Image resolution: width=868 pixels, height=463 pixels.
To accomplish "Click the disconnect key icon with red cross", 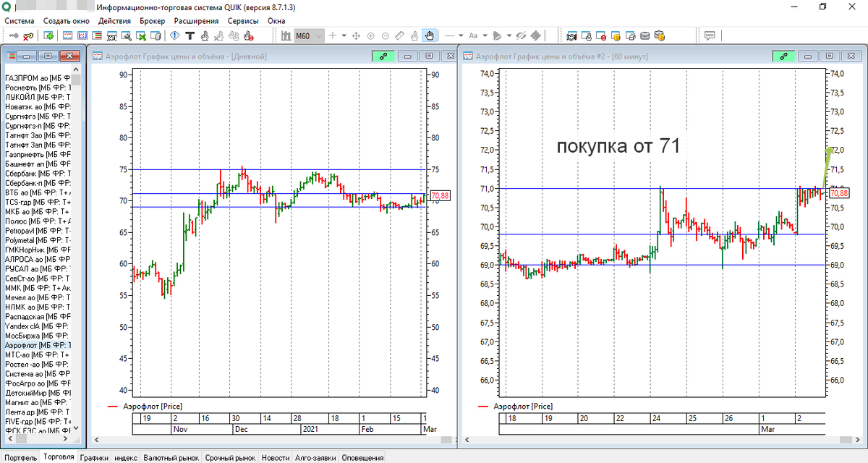I will (x=28, y=35).
